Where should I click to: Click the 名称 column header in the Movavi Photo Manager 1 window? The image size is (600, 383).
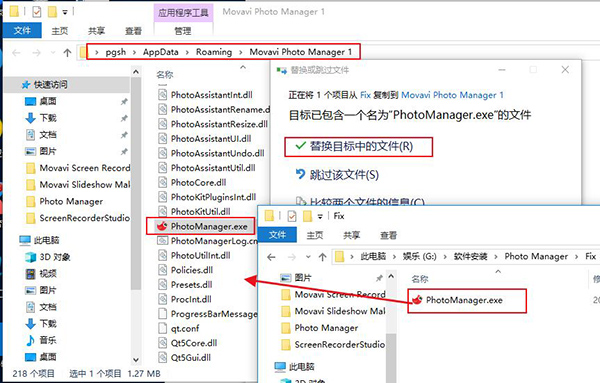165,75
